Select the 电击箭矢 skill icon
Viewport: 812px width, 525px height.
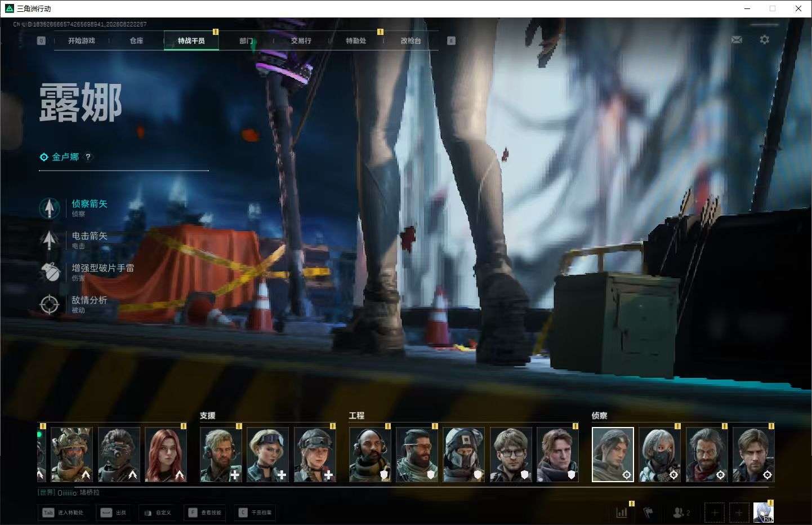50,240
